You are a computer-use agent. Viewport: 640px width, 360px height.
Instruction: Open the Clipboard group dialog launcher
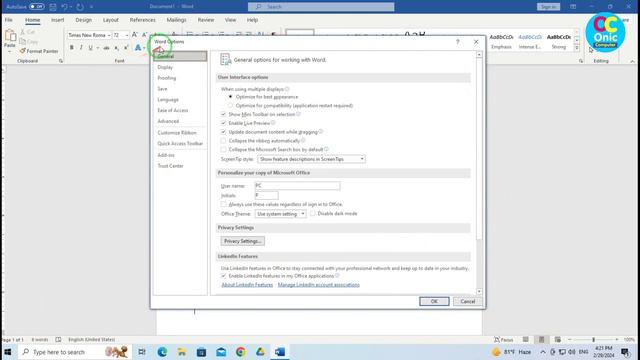point(61,61)
